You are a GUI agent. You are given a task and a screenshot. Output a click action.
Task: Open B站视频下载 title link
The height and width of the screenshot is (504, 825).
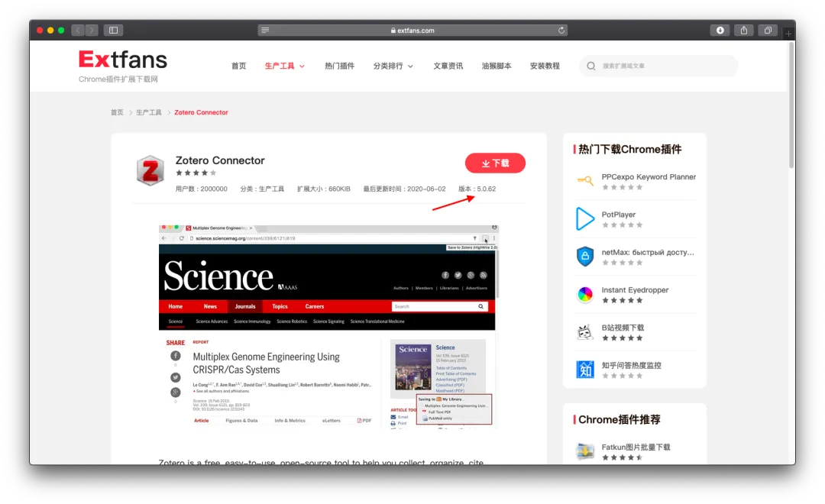pos(623,328)
